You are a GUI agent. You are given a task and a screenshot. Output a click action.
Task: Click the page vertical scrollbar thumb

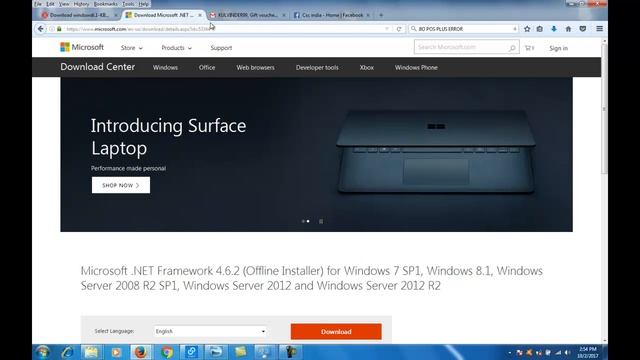(604, 108)
